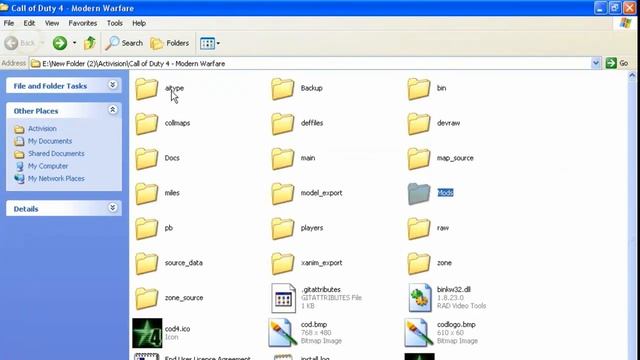Open the bin folder icon

(x=419, y=89)
